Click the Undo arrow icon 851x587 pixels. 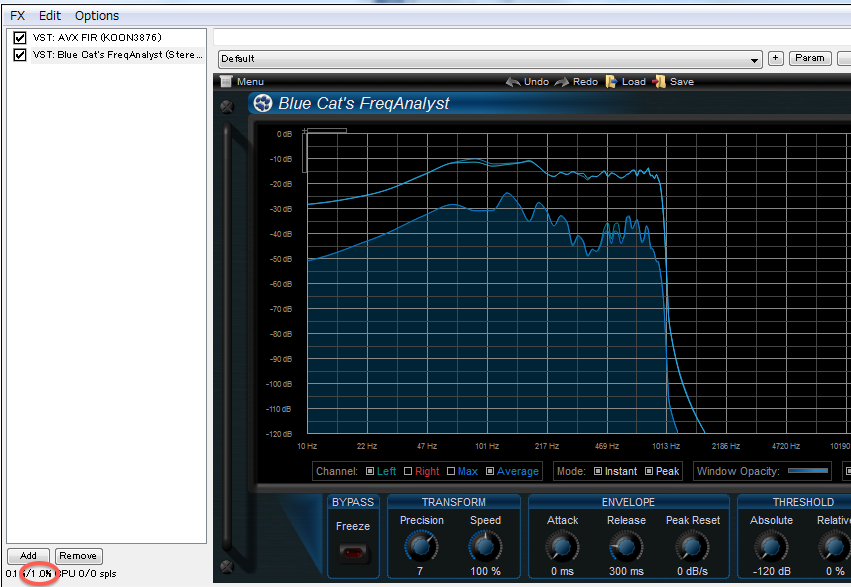click(x=513, y=82)
